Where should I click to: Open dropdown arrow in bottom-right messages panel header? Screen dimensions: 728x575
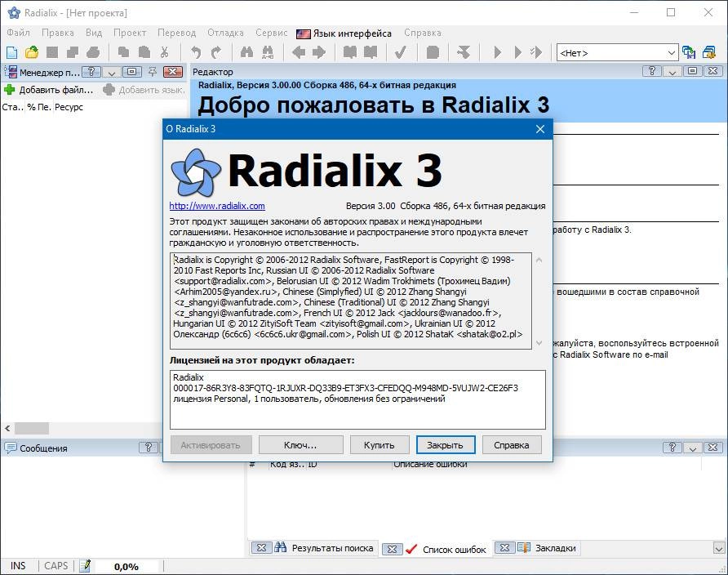[693, 448]
